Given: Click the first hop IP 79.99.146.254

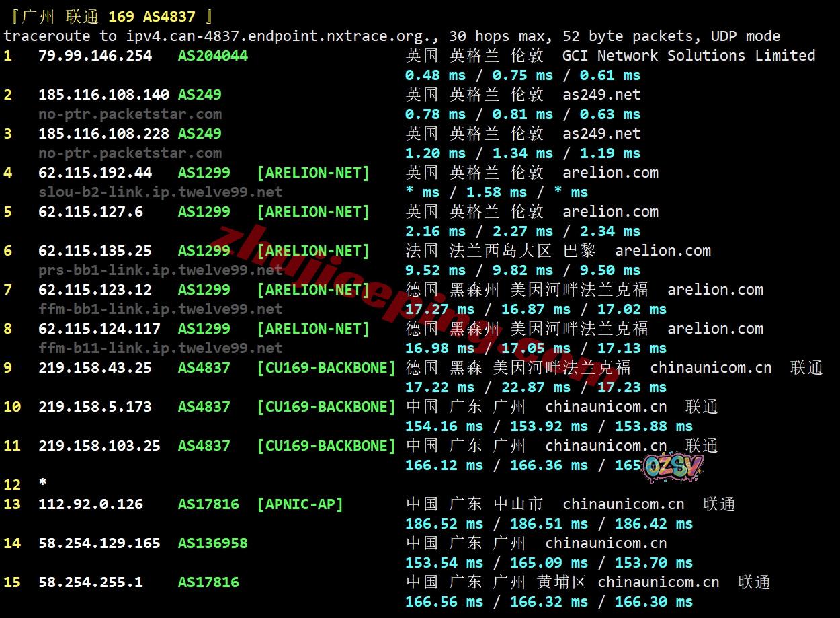Looking at the screenshot, I should pos(95,56).
